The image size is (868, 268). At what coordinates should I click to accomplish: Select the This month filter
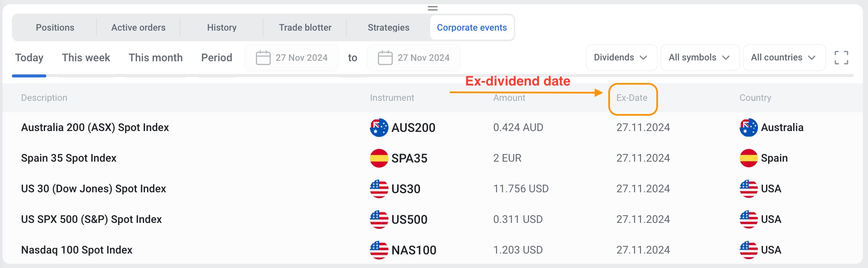(x=156, y=58)
